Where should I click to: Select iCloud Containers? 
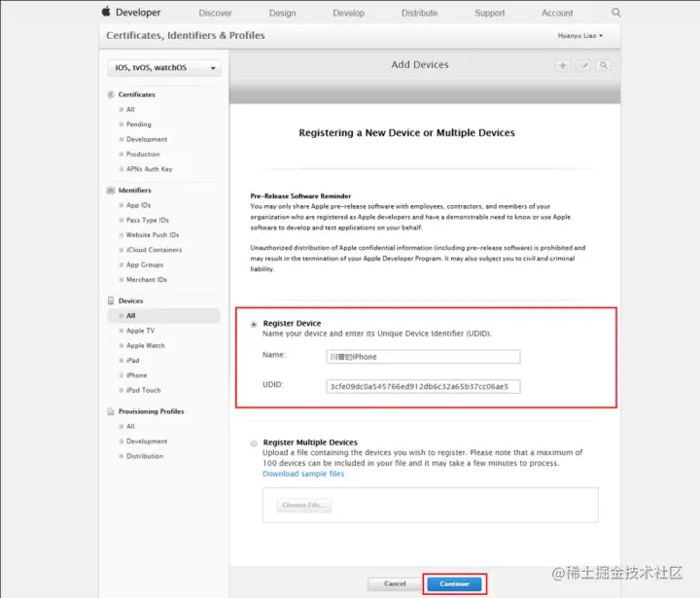pos(154,250)
